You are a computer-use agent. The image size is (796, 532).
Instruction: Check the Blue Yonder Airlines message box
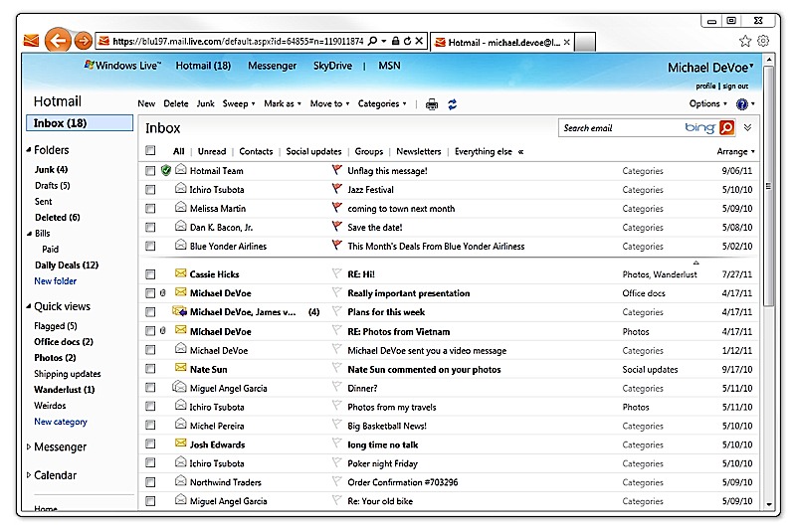pyautogui.click(x=150, y=246)
